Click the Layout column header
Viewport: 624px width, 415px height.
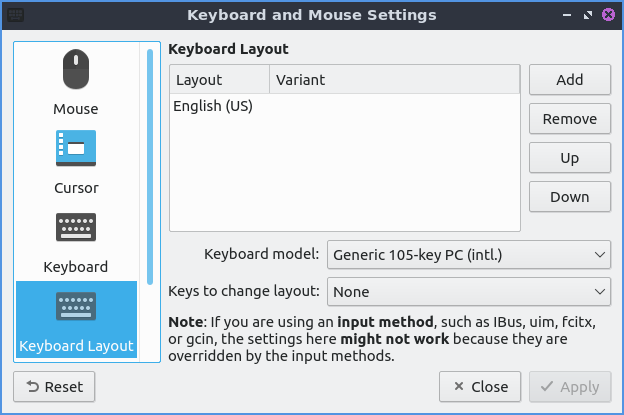point(219,80)
